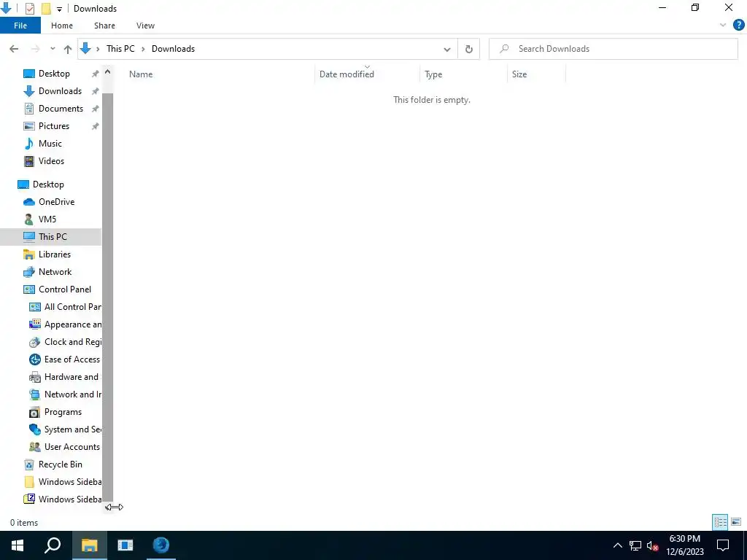747x560 pixels.
Task: Select the Desktop root tree item
Action: (x=48, y=184)
